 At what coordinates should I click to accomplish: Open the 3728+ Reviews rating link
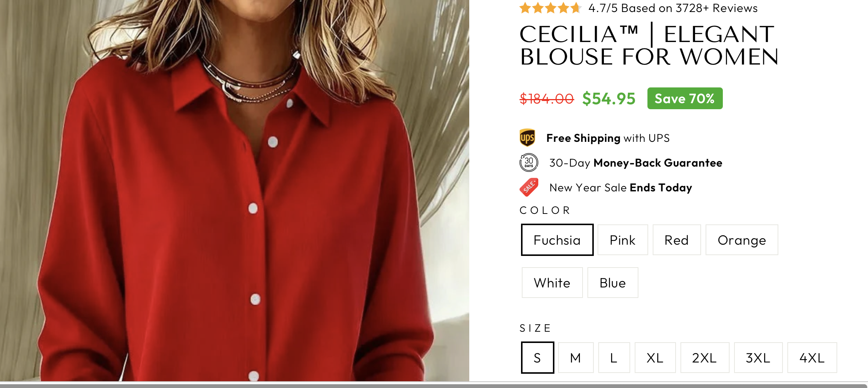coord(673,8)
